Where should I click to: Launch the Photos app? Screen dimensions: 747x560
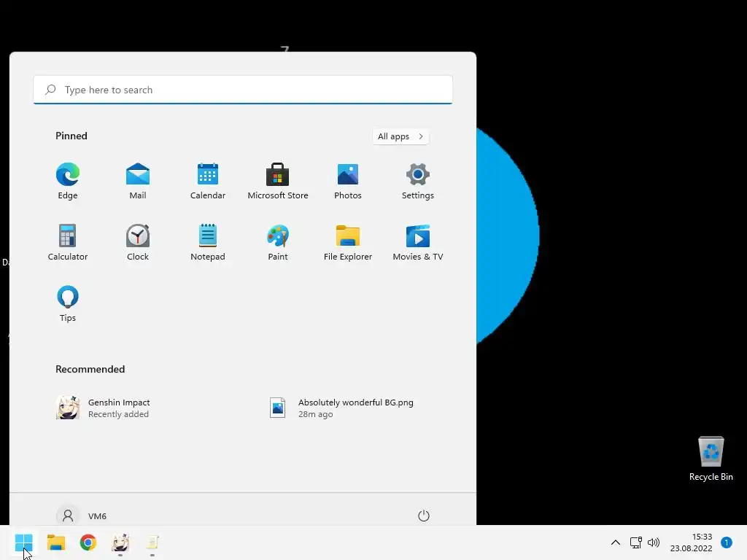pyautogui.click(x=348, y=182)
